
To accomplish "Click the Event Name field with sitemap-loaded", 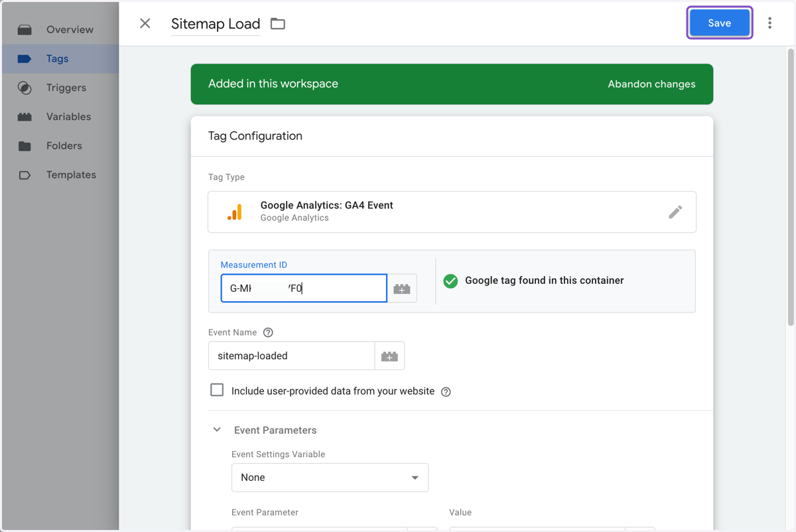I will coord(292,356).
